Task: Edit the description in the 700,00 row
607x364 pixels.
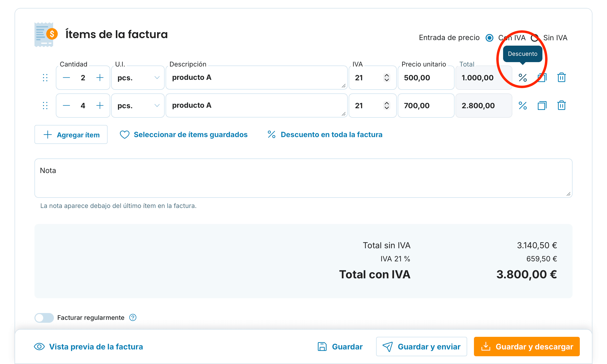Action: (256, 106)
